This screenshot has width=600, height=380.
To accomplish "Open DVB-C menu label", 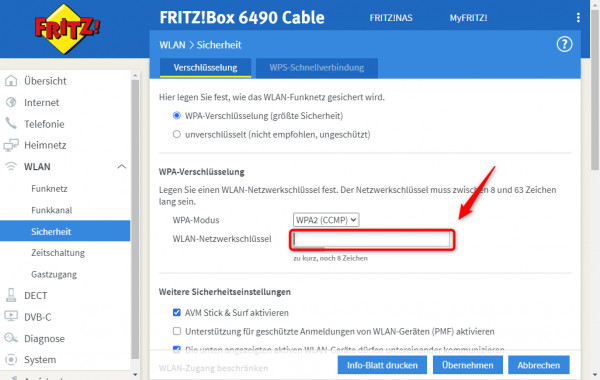I will (x=38, y=317).
